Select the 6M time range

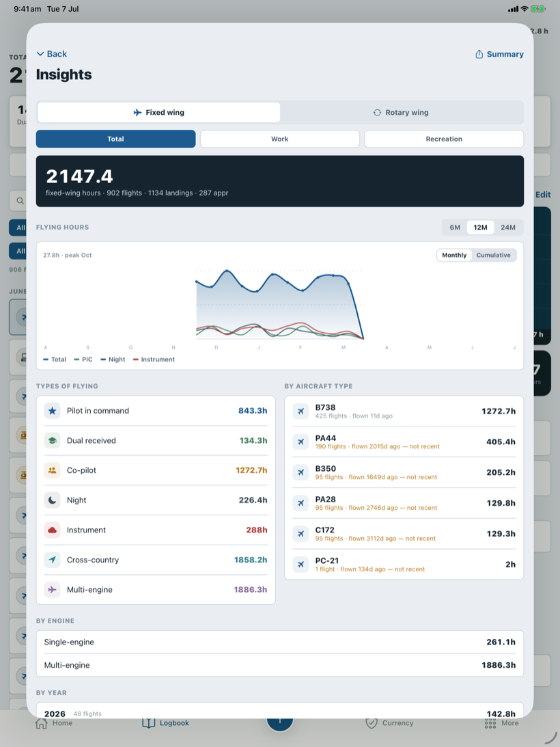click(455, 228)
